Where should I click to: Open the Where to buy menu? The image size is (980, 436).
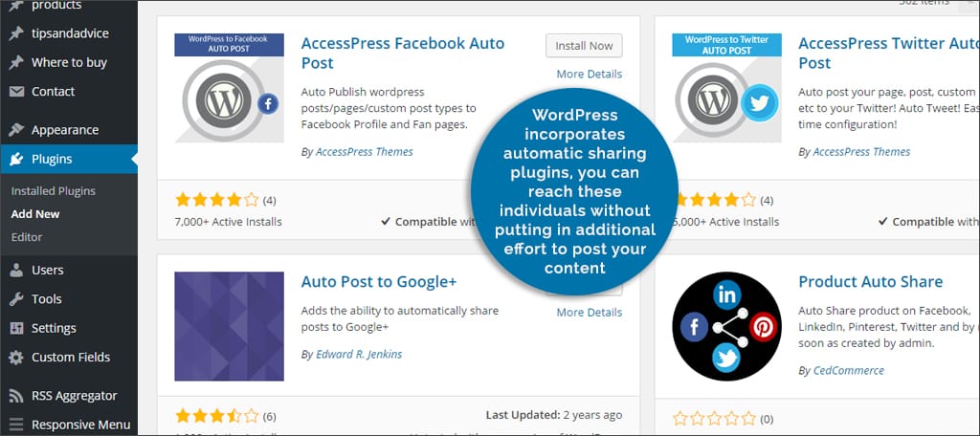click(69, 62)
